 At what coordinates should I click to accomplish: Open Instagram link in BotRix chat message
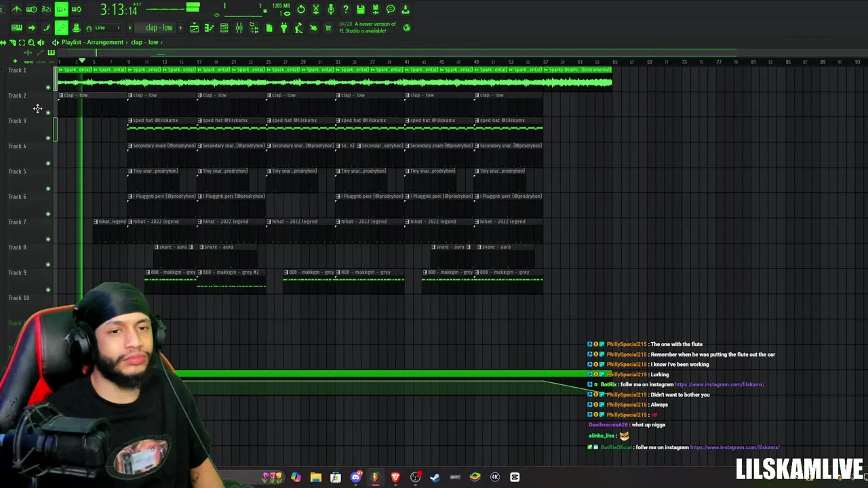tap(719, 385)
